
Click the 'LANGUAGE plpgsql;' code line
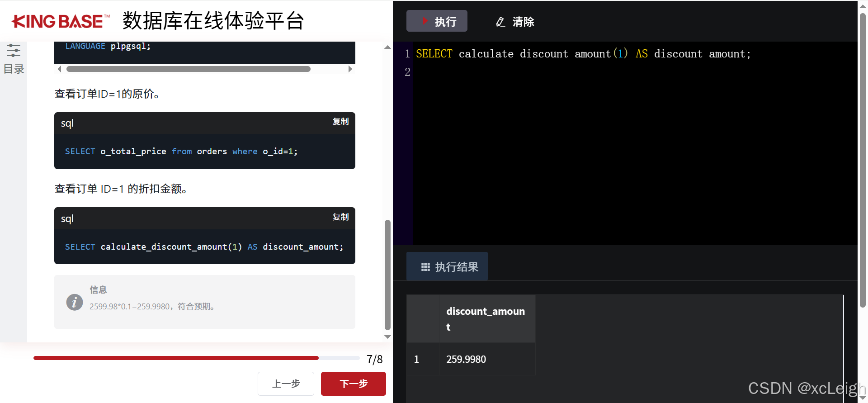108,46
